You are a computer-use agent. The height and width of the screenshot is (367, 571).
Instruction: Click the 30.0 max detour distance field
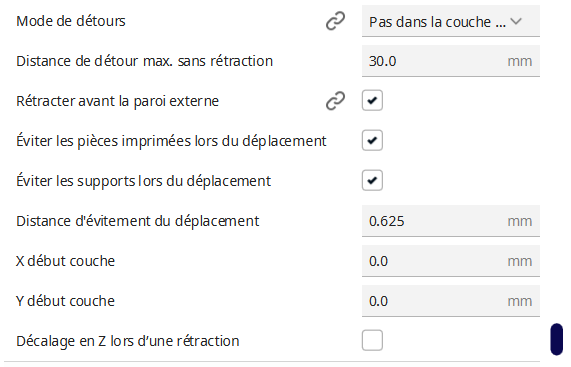[450, 61]
